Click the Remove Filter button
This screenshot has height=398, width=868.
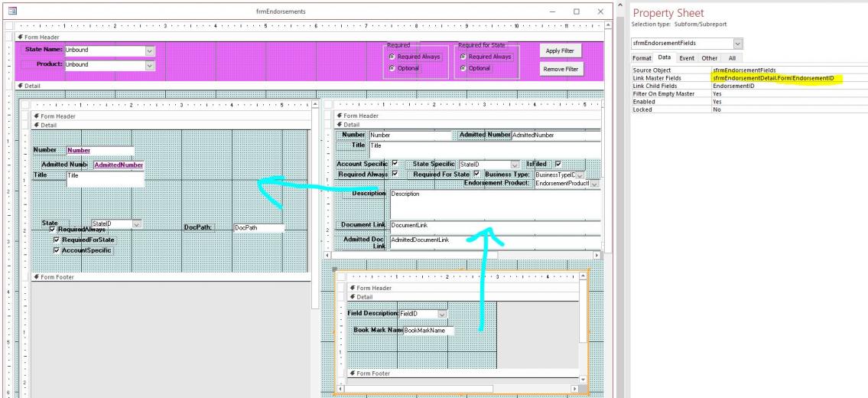tap(560, 70)
